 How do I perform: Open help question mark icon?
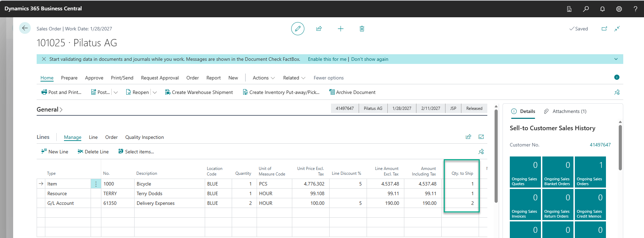coord(635,9)
